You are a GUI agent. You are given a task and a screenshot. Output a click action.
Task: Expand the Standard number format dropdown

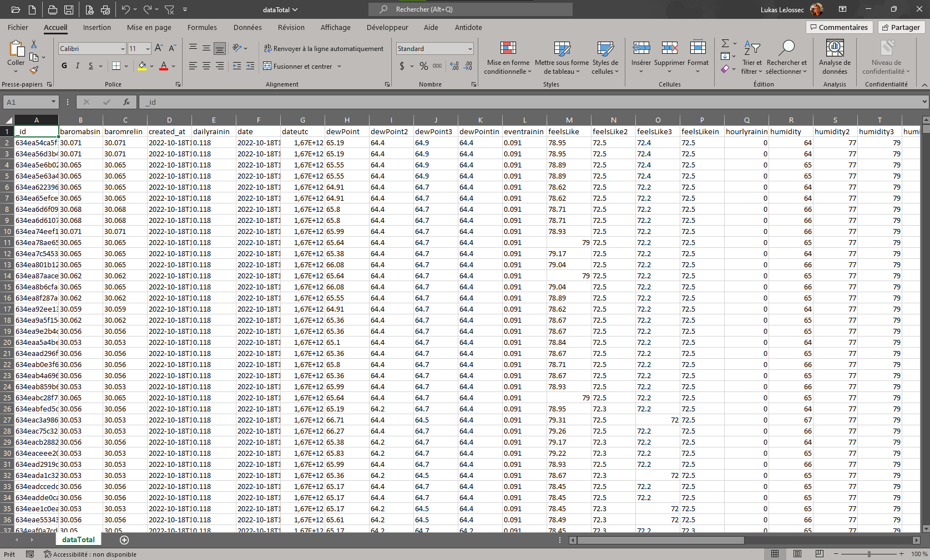[x=470, y=49]
